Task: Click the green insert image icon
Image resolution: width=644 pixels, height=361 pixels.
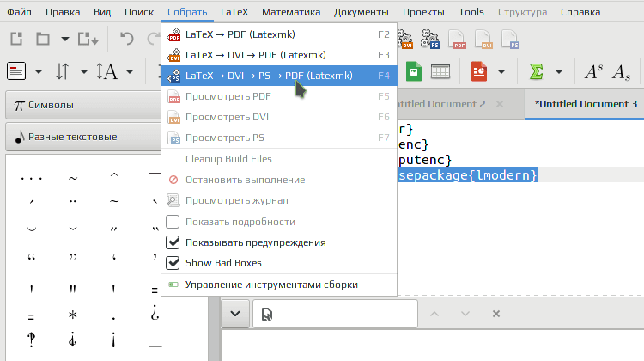Action: coord(414,71)
